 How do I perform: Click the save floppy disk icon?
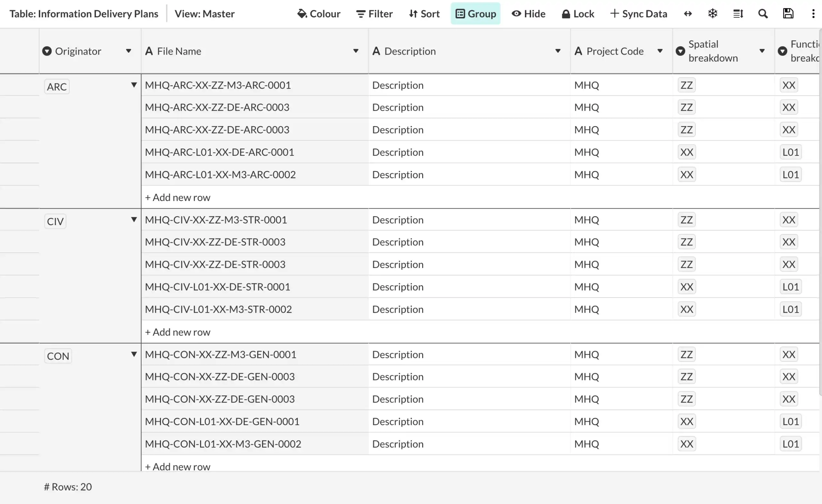788,14
